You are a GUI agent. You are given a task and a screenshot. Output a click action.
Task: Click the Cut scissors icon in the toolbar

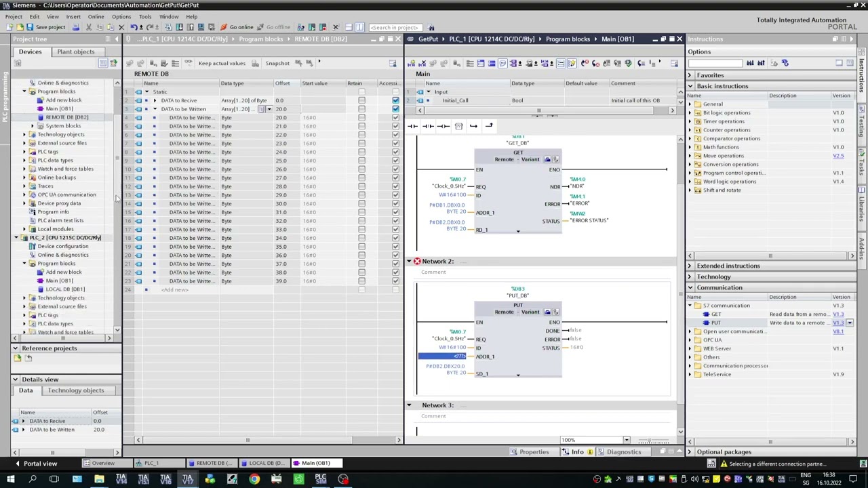[89, 27]
